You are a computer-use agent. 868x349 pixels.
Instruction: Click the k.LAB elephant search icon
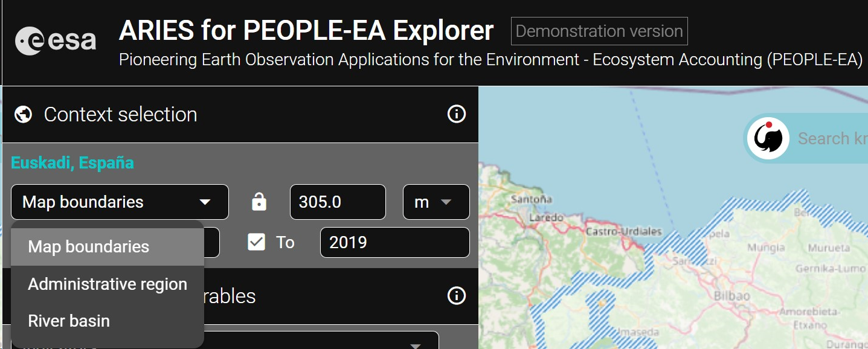[x=768, y=138]
